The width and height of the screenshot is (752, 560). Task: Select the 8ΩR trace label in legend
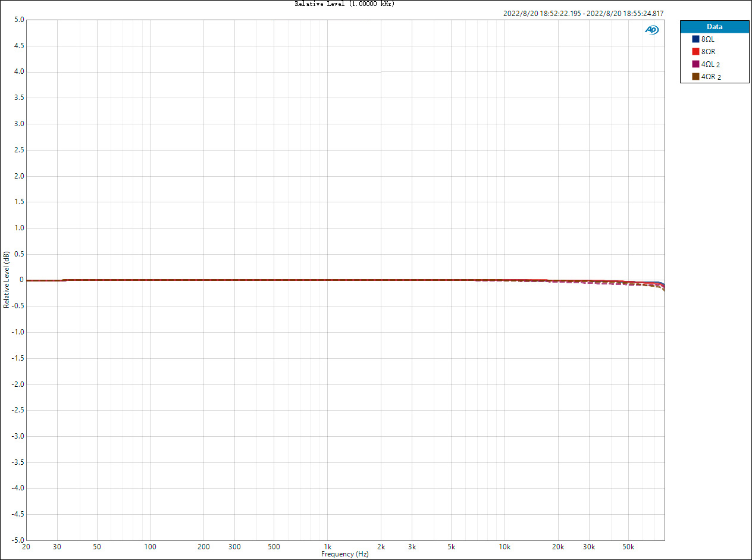pyautogui.click(x=709, y=52)
